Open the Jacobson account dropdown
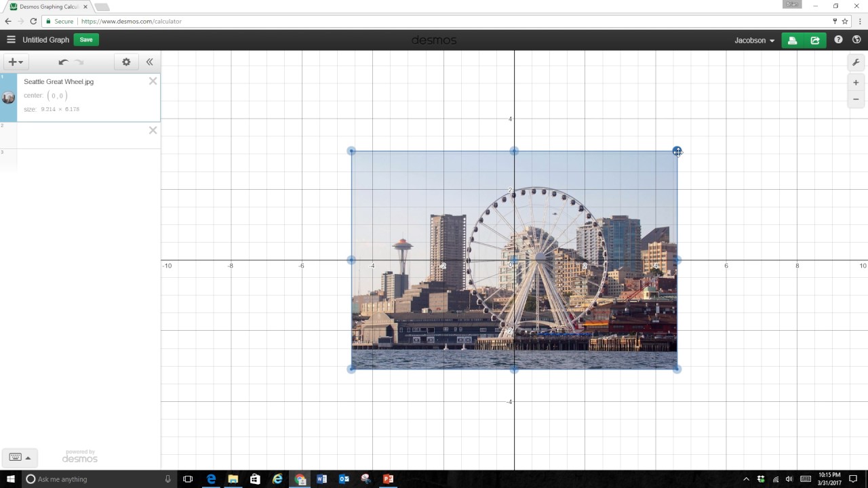Image resolution: width=868 pixels, height=488 pixels. (x=754, y=40)
